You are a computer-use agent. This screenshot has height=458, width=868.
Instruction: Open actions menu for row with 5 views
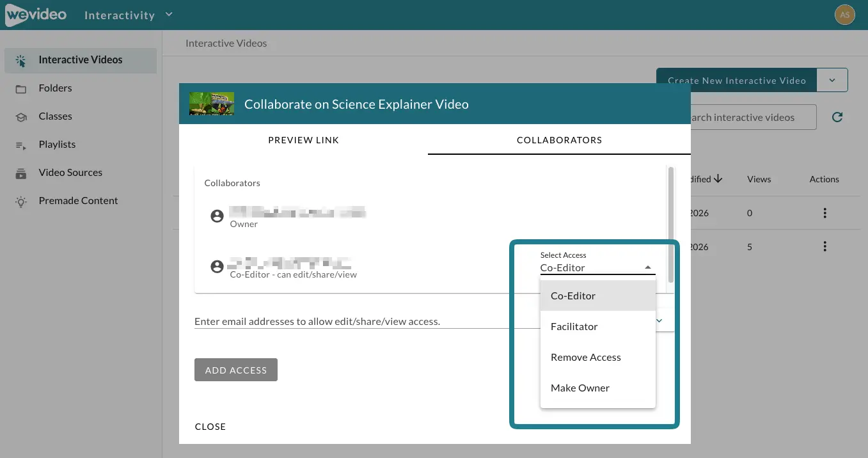click(825, 246)
